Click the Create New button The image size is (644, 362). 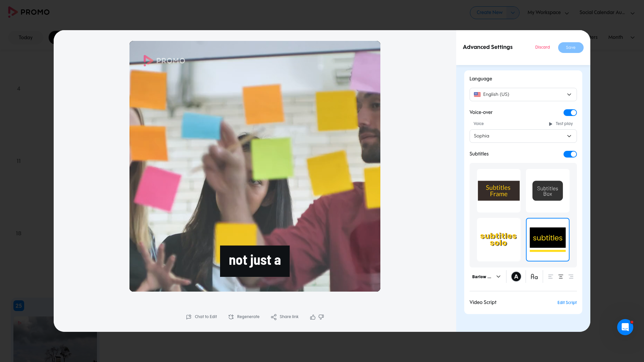pos(489,13)
